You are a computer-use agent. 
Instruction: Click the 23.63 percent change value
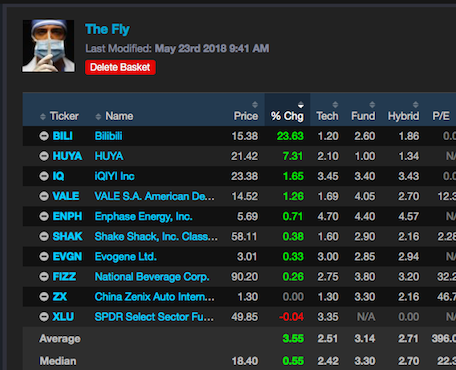pos(290,136)
